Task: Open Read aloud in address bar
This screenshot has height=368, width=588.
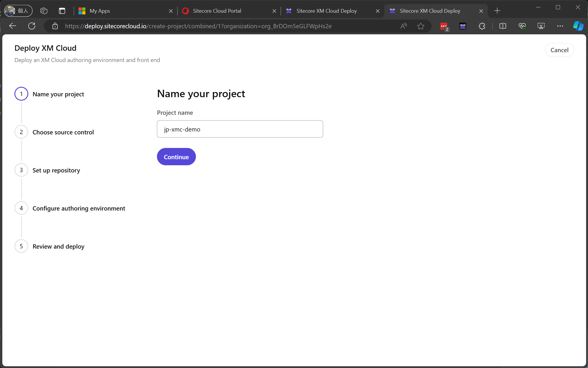Action: tap(404, 26)
